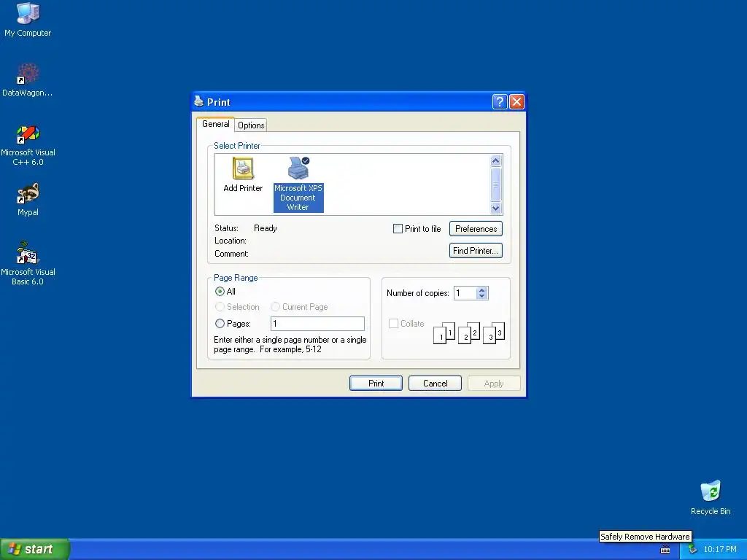
Task: Click Safely Remove Hardware tray icon
Action: (692, 550)
